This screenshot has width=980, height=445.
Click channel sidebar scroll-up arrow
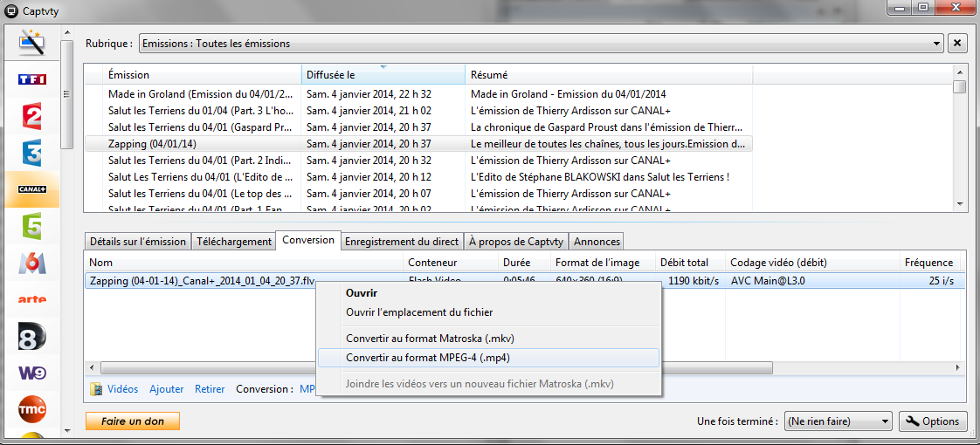pyautogui.click(x=67, y=31)
